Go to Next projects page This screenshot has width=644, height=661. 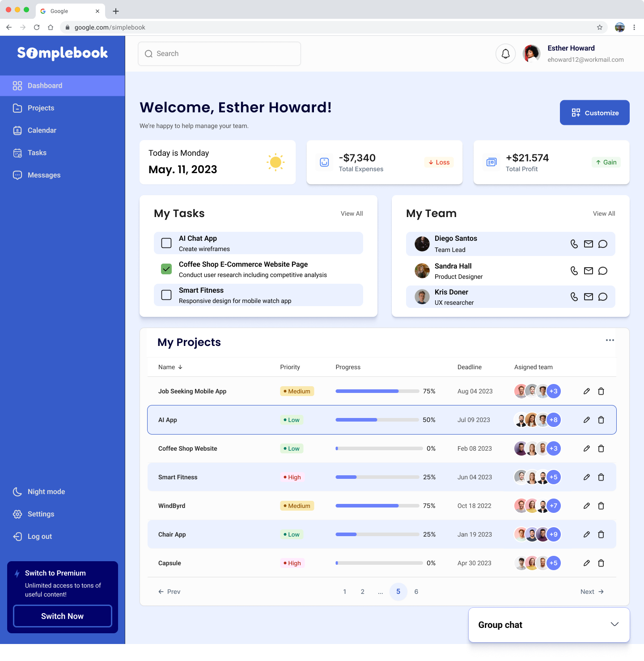592,592
